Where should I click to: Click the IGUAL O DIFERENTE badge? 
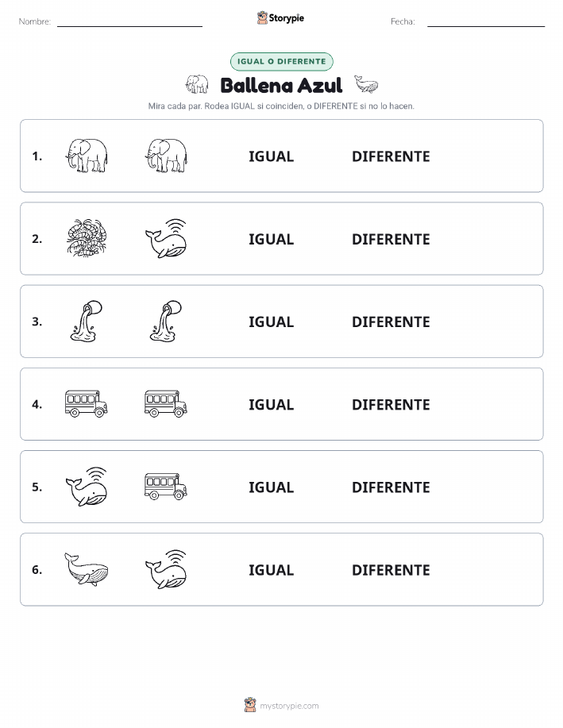point(281,61)
